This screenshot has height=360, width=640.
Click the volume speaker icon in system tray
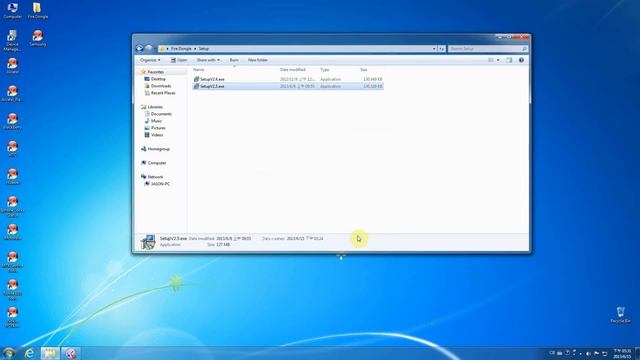(588, 353)
